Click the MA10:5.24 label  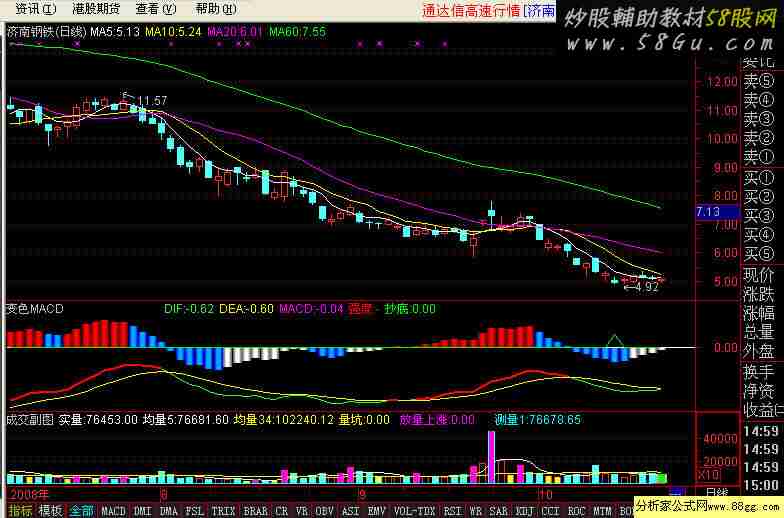pyautogui.click(x=174, y=32)
